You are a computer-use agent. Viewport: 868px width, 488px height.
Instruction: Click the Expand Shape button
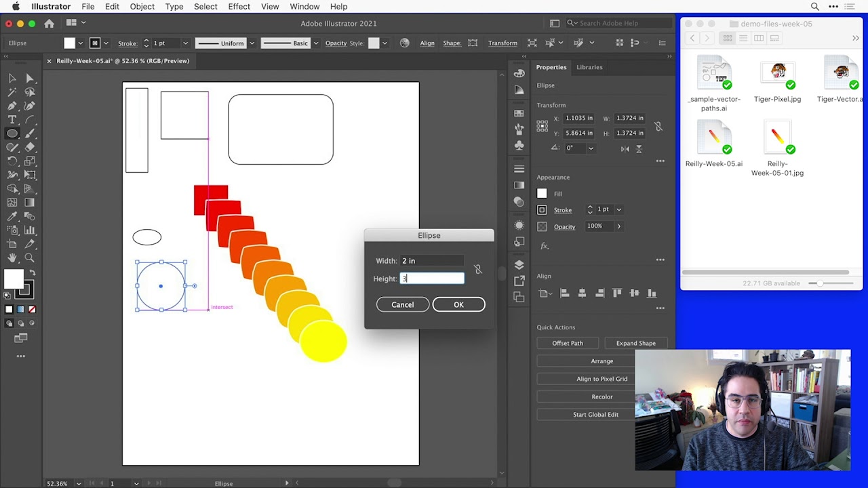coord(636,343)
